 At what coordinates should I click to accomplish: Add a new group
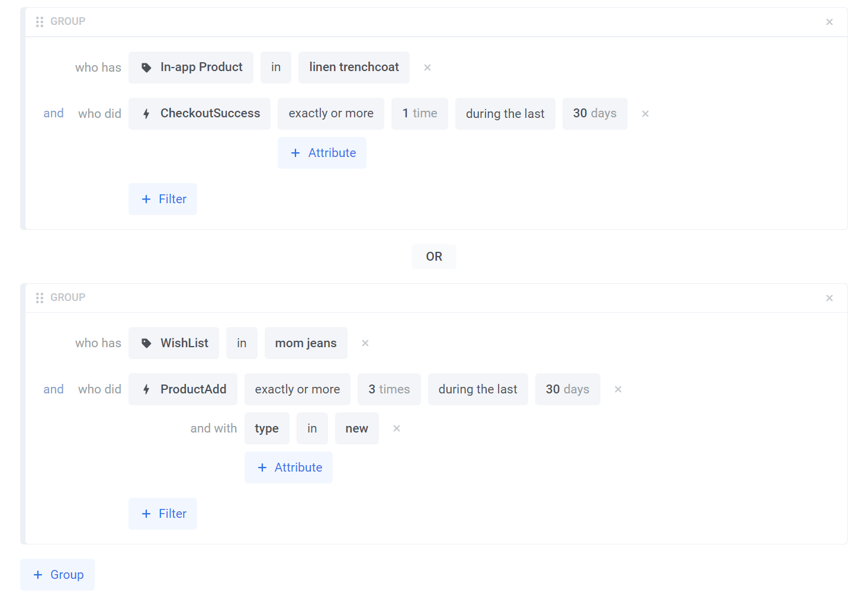tap(57, 575)
